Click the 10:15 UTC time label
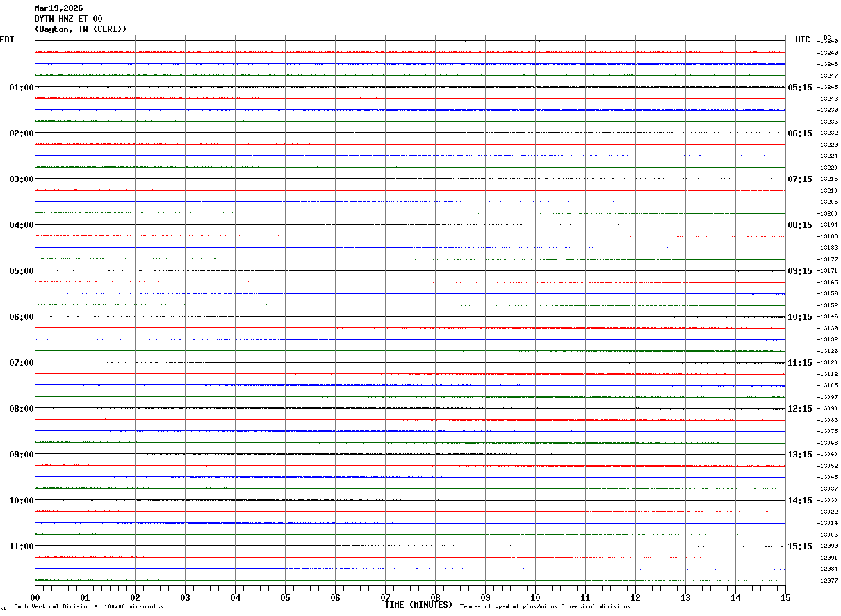 tap(800, 316)
